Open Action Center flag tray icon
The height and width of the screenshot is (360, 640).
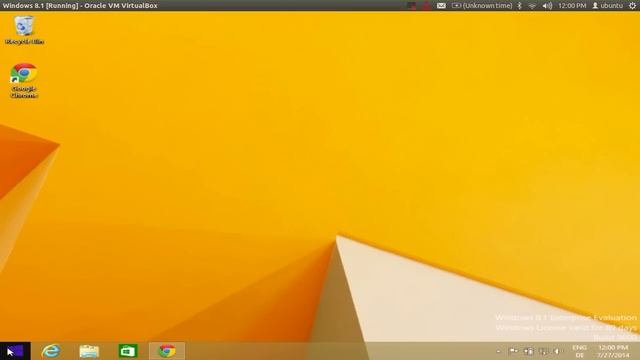coord(513,351)
